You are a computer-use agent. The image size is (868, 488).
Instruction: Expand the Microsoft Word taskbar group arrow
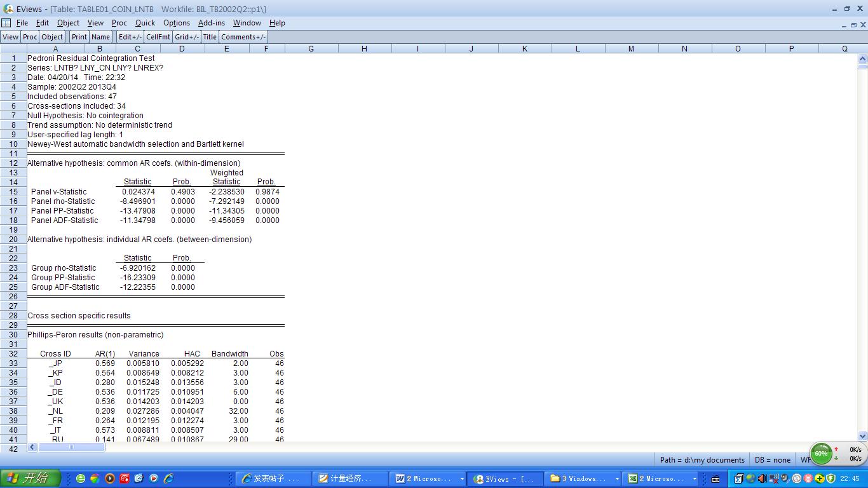click(462, 479)
